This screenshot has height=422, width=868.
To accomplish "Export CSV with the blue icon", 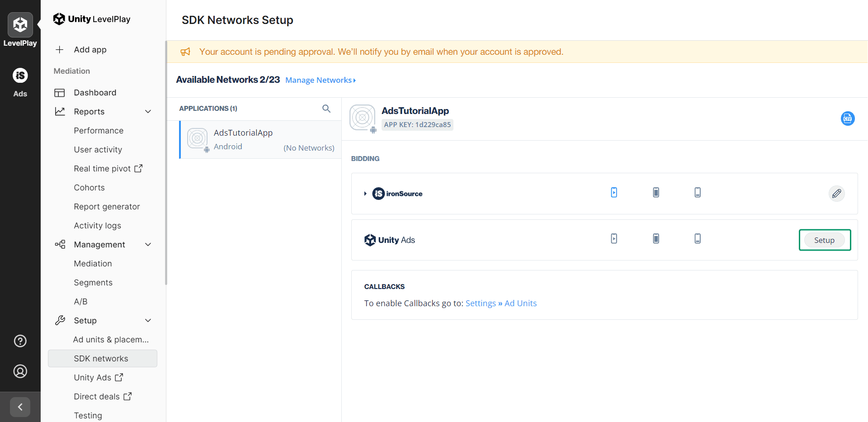I will tap(848, 119).
